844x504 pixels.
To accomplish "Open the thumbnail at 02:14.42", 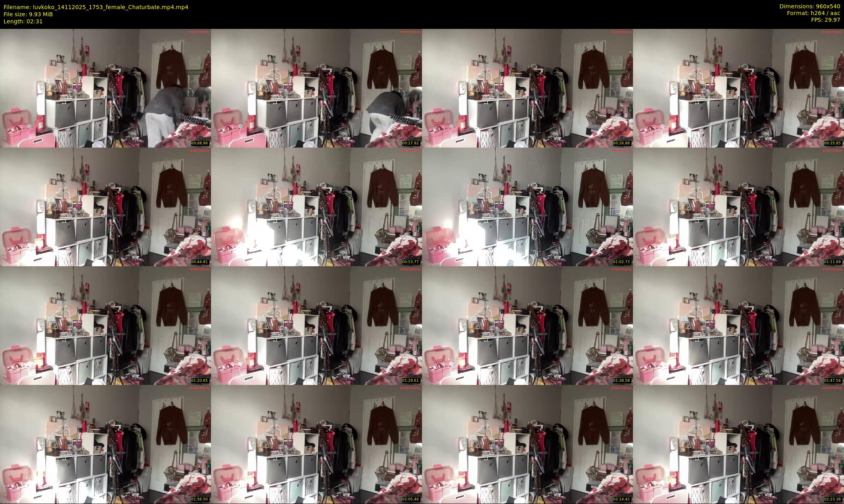I will point(527,444).
